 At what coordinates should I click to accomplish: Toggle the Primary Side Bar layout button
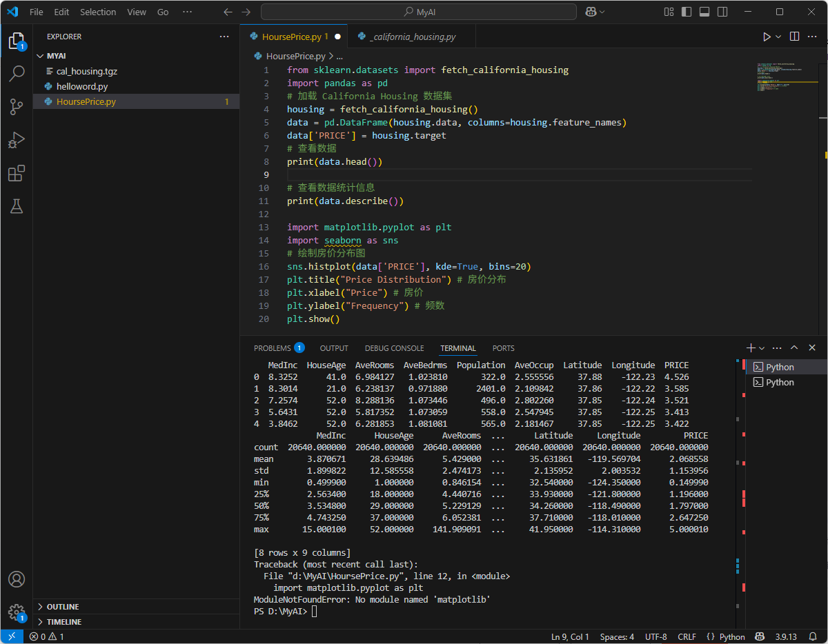pyautogui.click(x=686, y=12)
